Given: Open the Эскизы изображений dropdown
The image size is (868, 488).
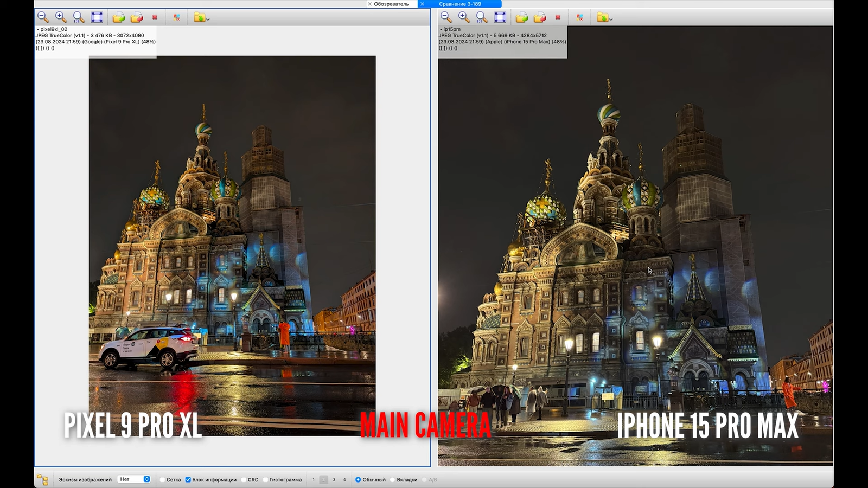Looking at the screenshot, I should (134, 479).
